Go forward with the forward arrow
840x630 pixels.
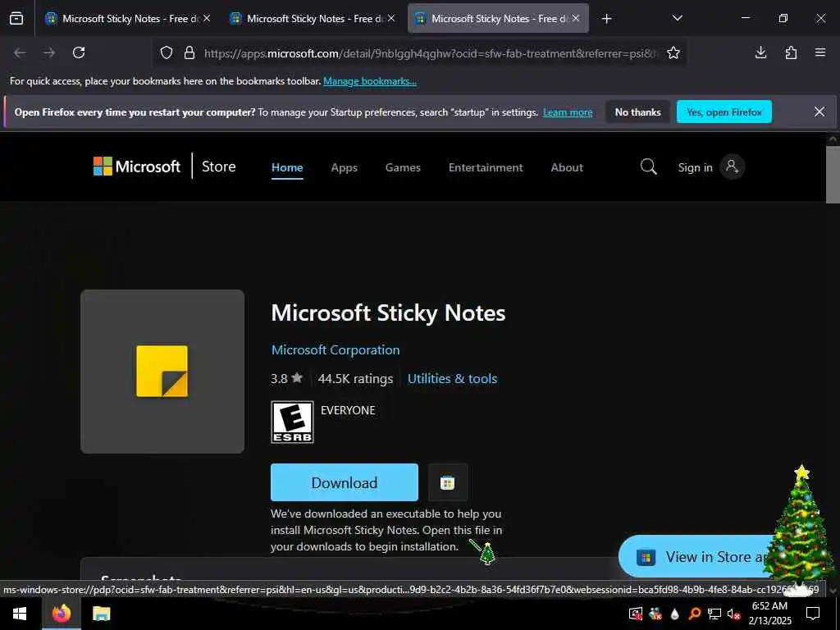pyautogui.click(x=49, y=52)
